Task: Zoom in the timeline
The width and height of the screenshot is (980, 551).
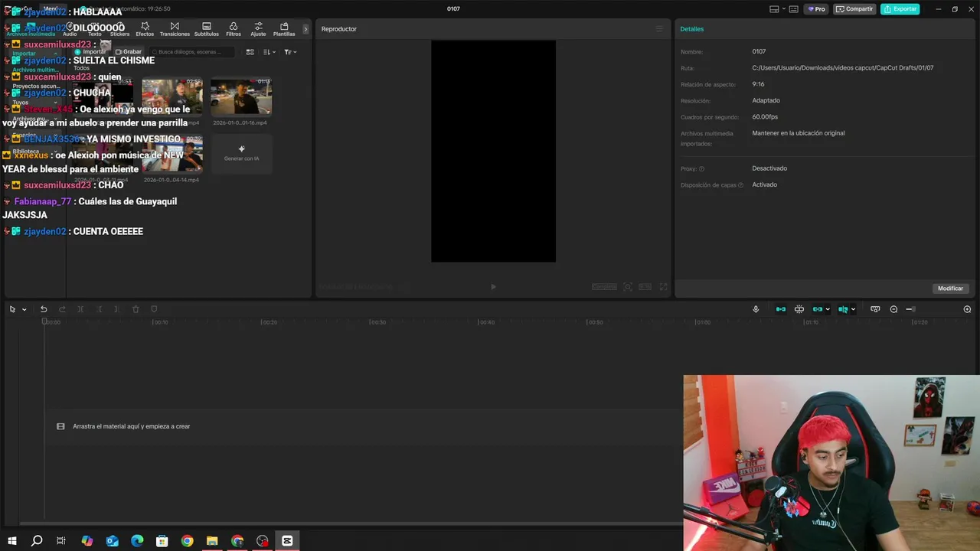Action: [967, 309]
